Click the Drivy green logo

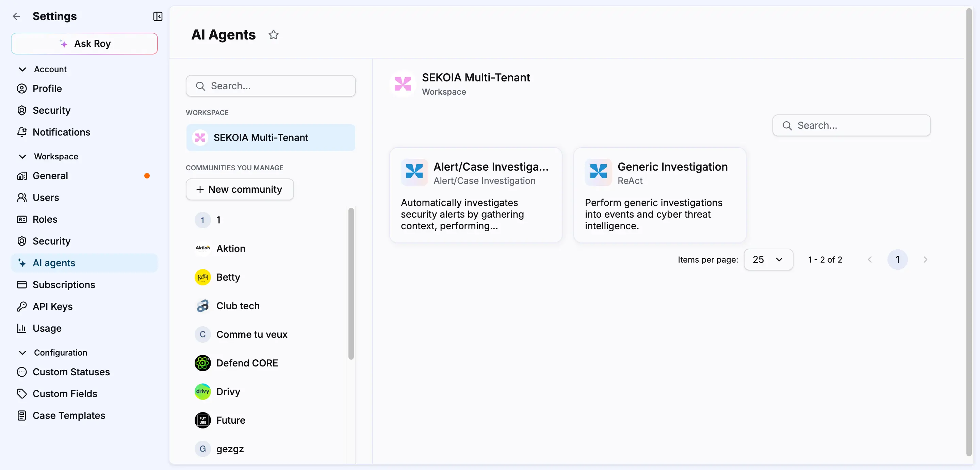pyautogui.click(x=202, y=391)
